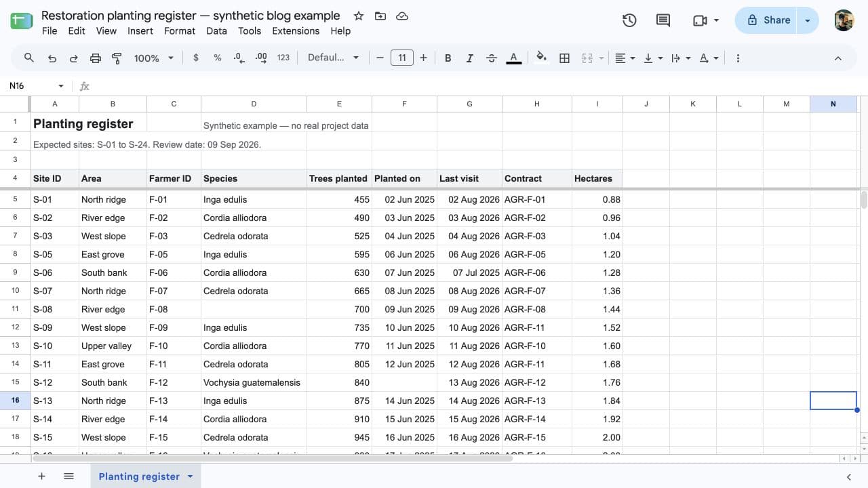This screenshot has width=868, height=488.
Task: Open the all sheets list icon
Action: 68,476
